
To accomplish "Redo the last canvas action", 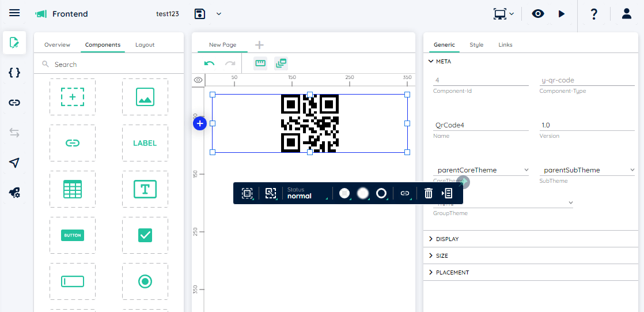I will pyautogui.click(x=230, y=63).
